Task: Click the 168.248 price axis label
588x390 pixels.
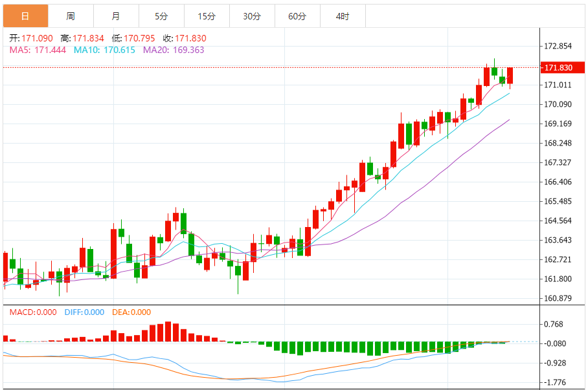Action: [558, 143]
